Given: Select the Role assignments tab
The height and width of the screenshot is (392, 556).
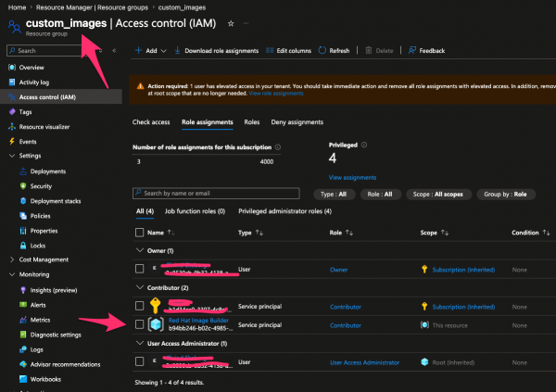Looking at the screenshot, I should (x=208, y=122).
